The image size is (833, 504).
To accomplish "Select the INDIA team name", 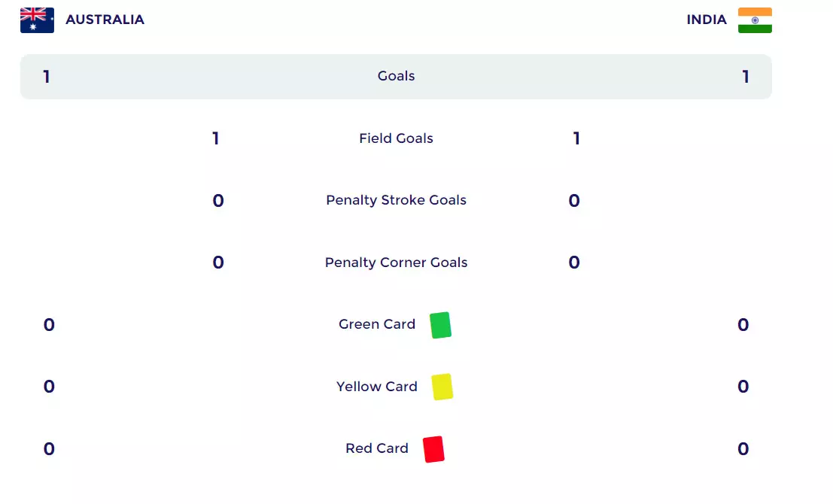I will 707,20.
